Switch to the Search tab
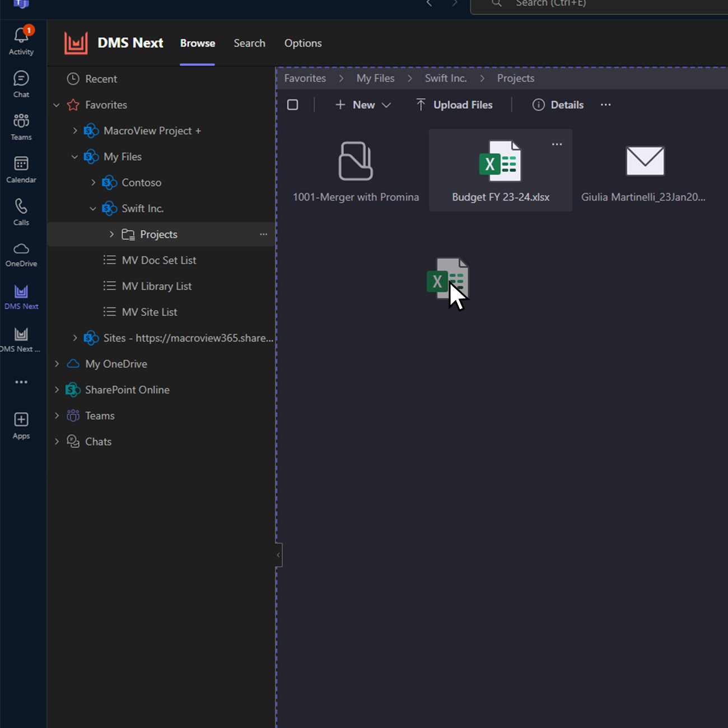Viewport: 728px width, 728px height. pos(249,43)
